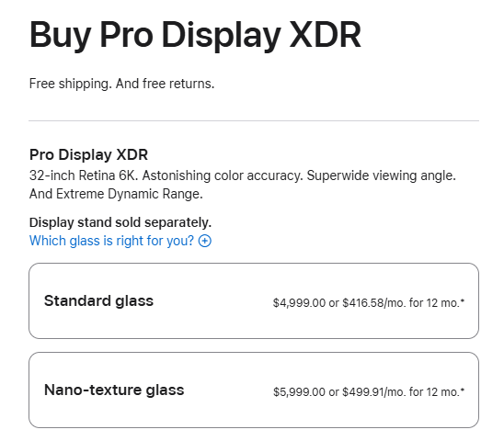The width and height of the screenshot is (504, 441).
Task: Click 'Free shipping. And free returns.' text
Action: point(121,84)
